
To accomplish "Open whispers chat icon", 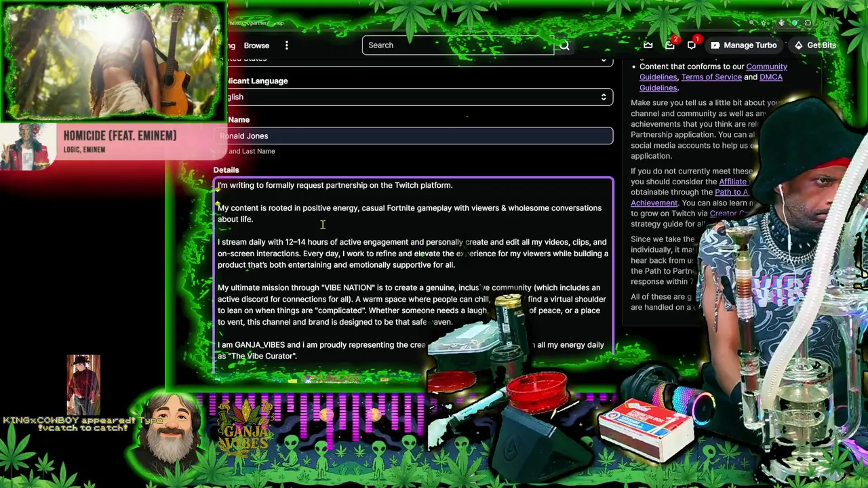I will pyautogui.click(x=692, y=45).
